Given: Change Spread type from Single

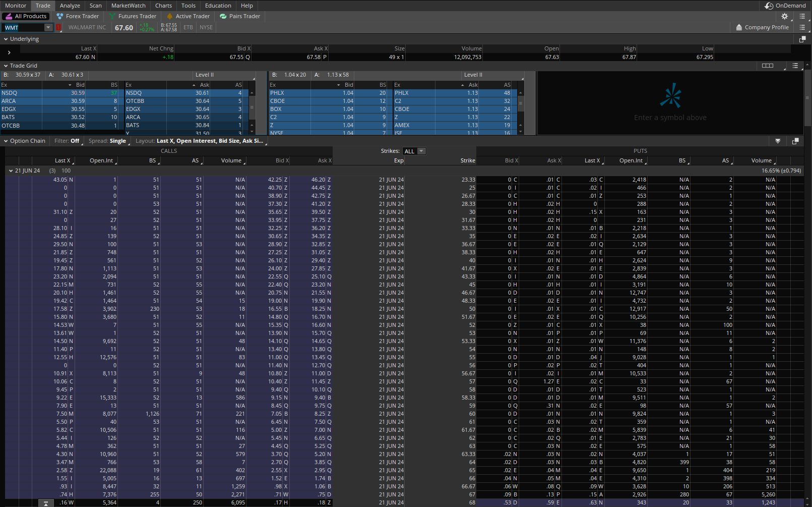Looking at the screenshot, I should coord(107,141).
